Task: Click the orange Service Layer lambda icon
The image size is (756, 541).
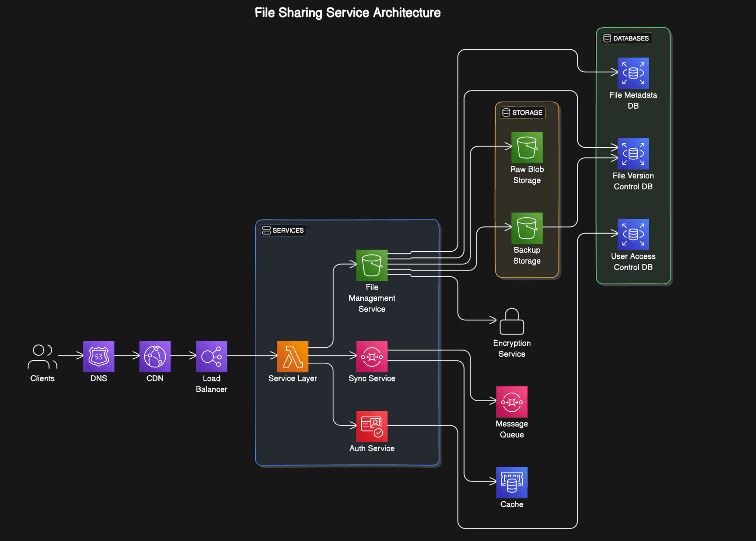Action: (293, 356)
